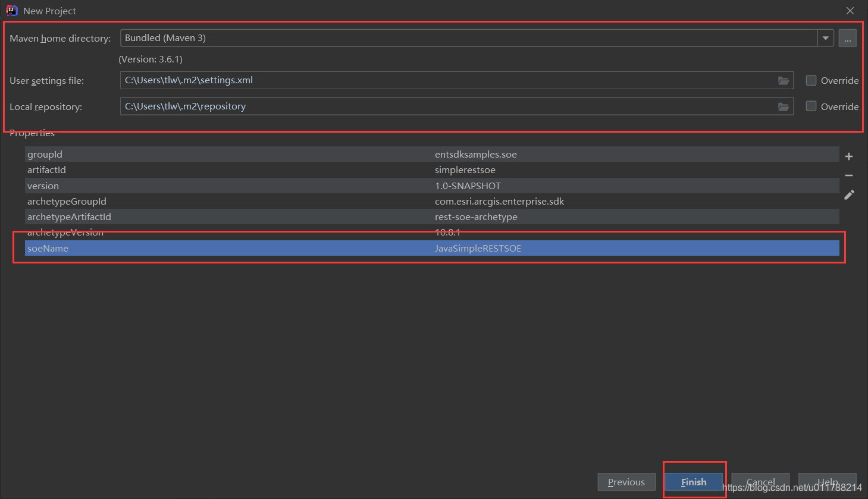Enable Override for local repository
This screenshot has width=868, height=499.
point(811,106)
